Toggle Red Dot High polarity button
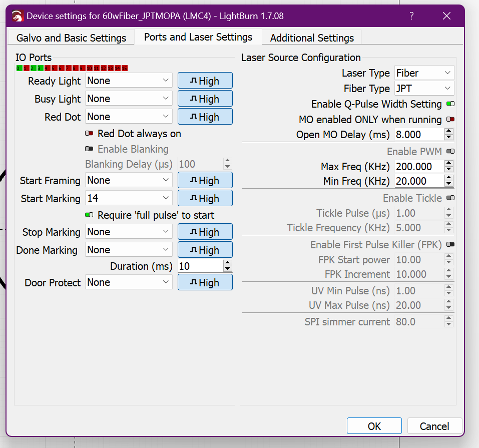The height and width of the screenshot is (448, 479). click(x=205, y=117)
